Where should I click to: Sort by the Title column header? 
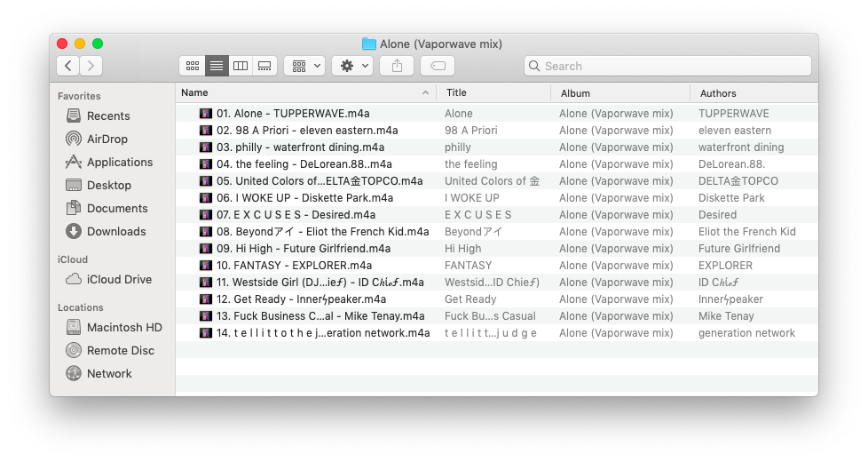pos(493,92)
